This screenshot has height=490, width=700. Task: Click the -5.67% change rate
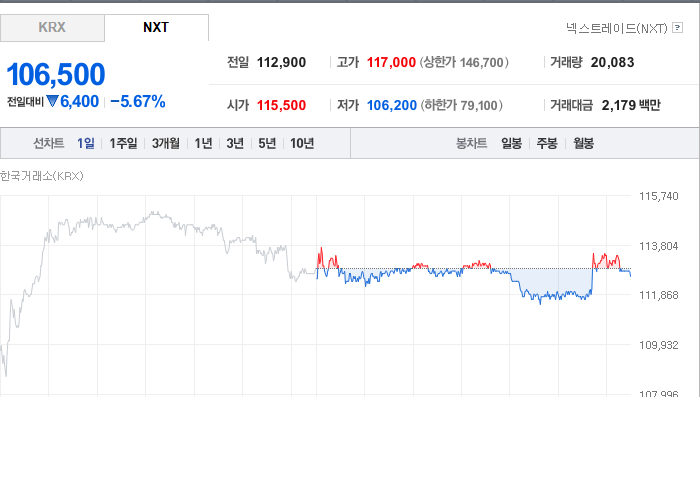pyautogui.click(x=138, y=102)
